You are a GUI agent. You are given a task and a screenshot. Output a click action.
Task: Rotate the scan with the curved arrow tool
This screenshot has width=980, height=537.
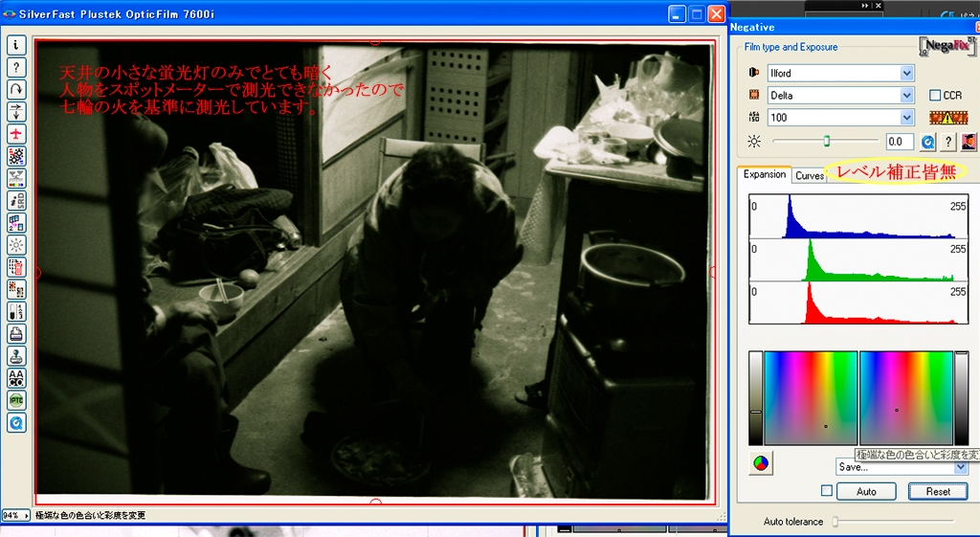pyautogui.click(x=16, y=89)
